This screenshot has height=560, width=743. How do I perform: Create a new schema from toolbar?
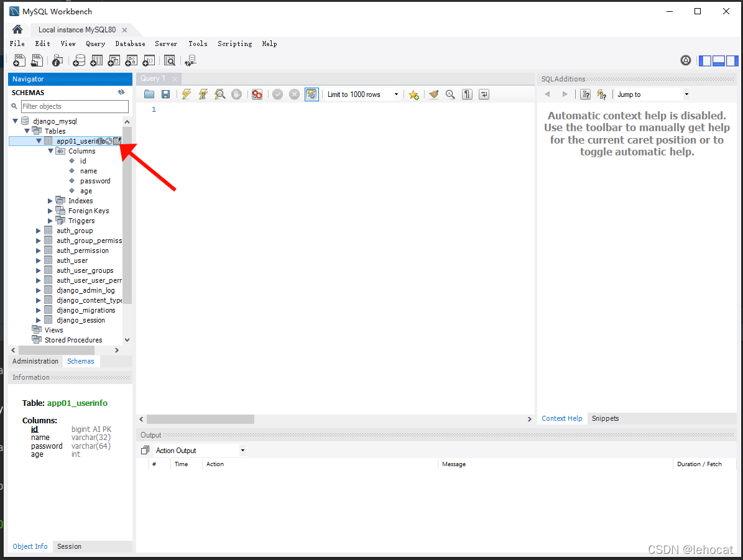point(79,60)
